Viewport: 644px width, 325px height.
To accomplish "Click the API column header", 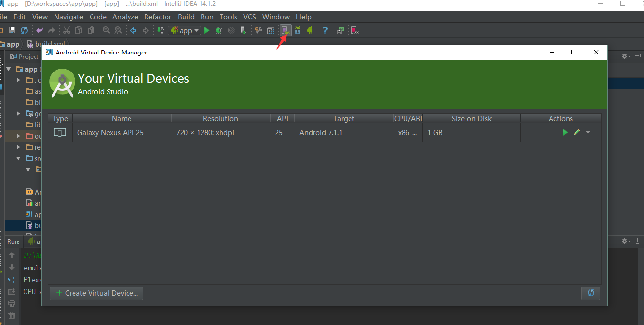I will [x=282, y=118].
